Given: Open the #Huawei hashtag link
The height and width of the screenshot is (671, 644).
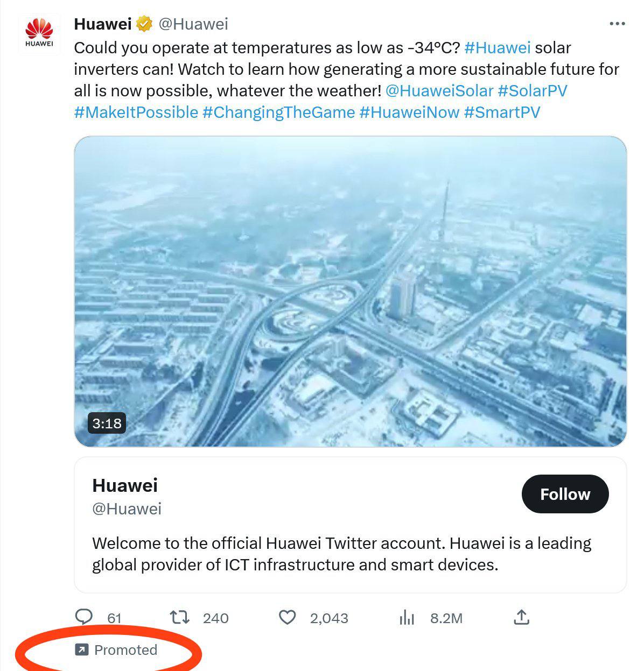Looking at the screenshot, I should coord(497,48).
